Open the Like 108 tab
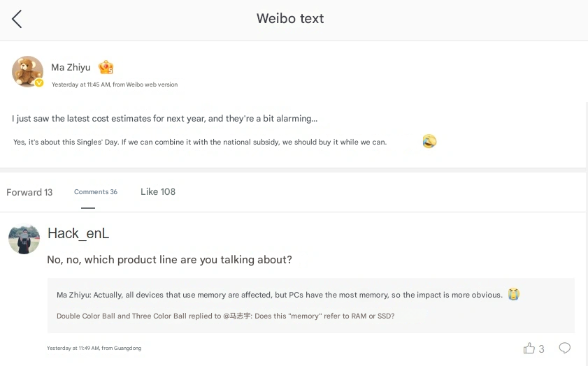The height and width of the screenshot is (366, 588). 158,192
